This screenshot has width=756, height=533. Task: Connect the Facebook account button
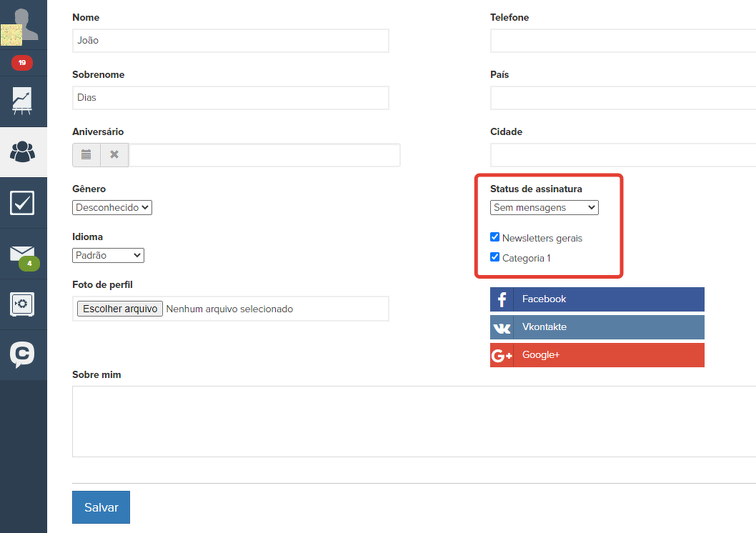pos(597,299)
